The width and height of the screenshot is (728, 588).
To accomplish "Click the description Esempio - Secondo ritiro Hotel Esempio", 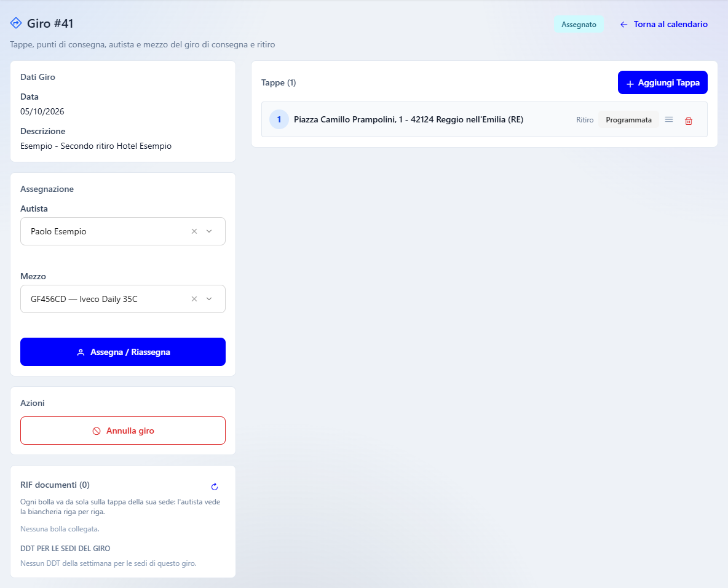I will 96,146.
